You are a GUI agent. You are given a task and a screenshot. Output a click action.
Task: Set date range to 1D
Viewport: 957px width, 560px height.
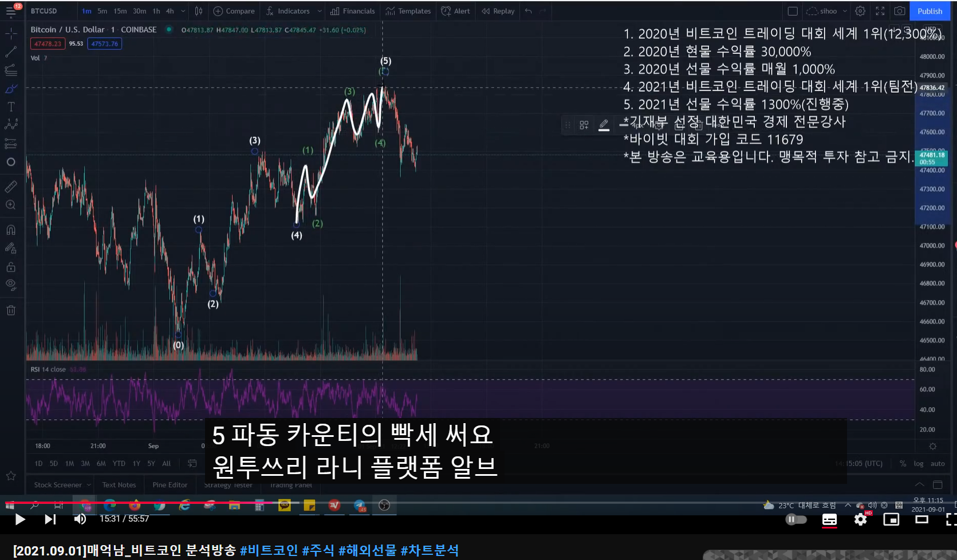click(38, 463)
